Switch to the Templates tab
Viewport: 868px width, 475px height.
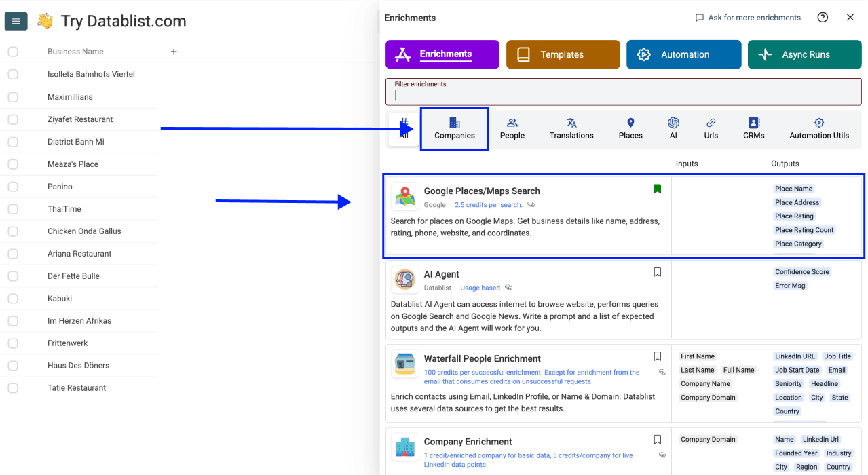tap(563, 54)
